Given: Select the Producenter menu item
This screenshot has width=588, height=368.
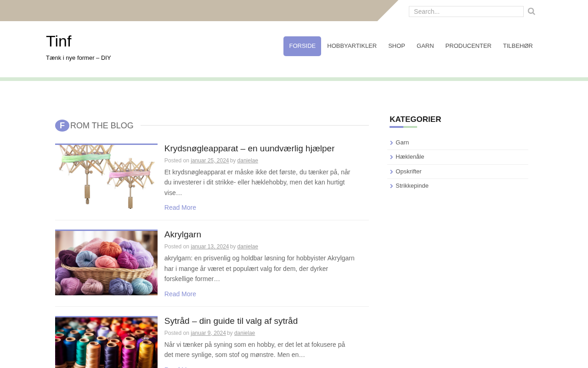Looking at the screenshot, I should (x=468, y=46).
